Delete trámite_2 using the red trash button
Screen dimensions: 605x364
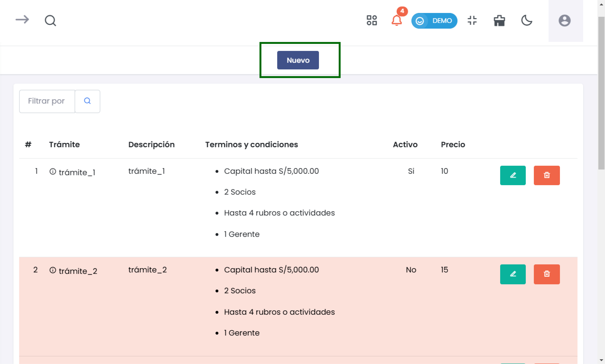[x=547, y=274]
